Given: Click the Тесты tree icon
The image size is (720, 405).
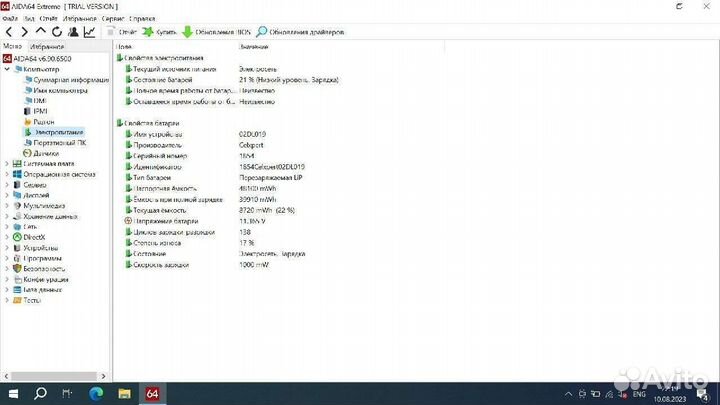Looking at the screenshot, I should point(17,300).
